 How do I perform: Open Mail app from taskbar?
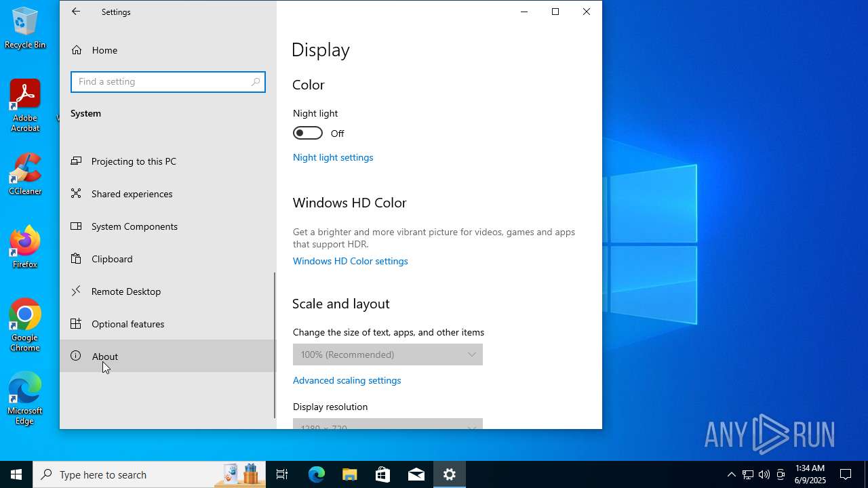(416, 474)
